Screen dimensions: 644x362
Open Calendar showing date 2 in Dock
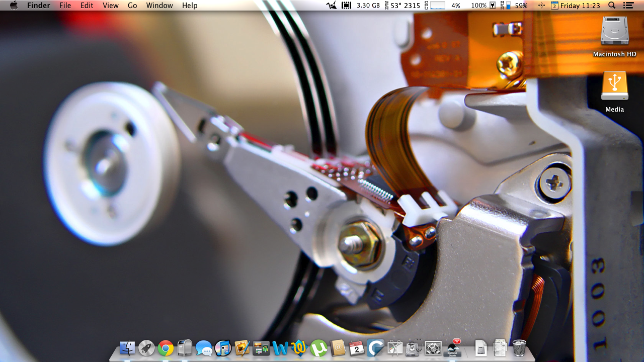click(357, 348)
